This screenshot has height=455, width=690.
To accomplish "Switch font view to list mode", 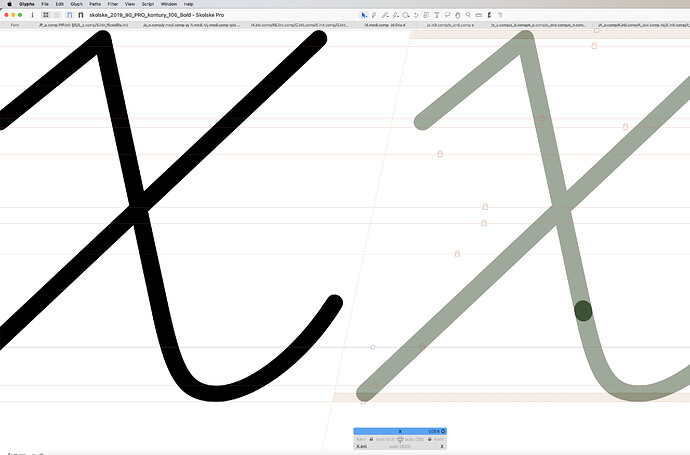I will [x=57, y=15].
